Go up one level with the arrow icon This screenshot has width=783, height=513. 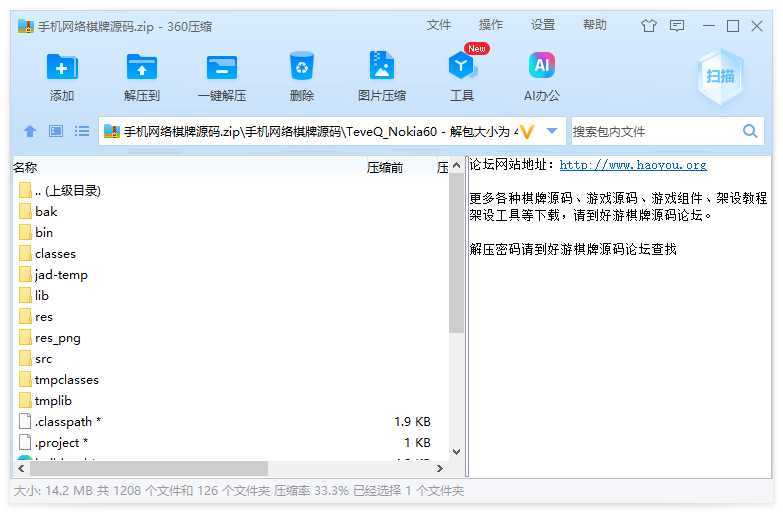tap(30, 131)
